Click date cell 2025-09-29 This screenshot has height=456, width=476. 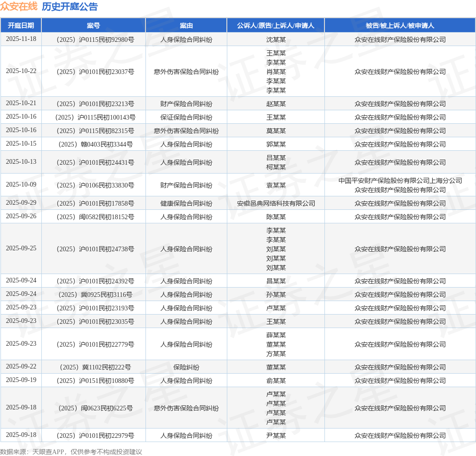coord(21,202)
